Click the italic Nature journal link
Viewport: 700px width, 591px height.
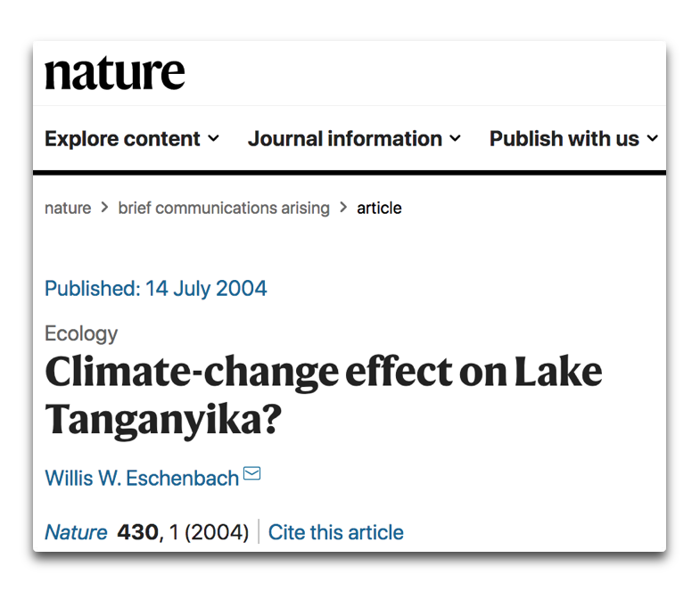tap(76, 532)
